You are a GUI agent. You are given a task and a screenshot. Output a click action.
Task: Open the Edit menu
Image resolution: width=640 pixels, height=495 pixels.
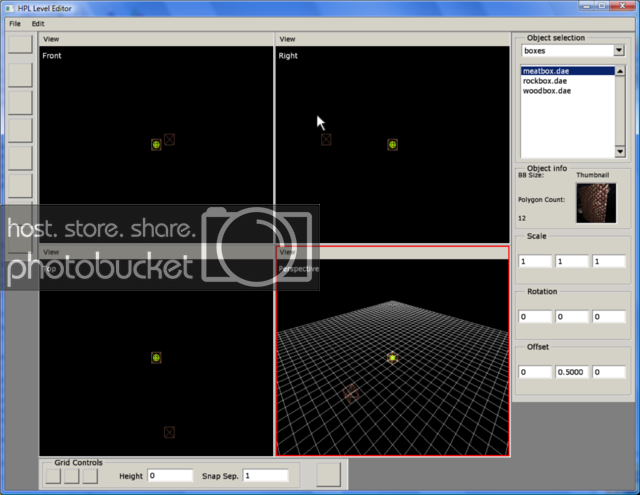(38, 22)
